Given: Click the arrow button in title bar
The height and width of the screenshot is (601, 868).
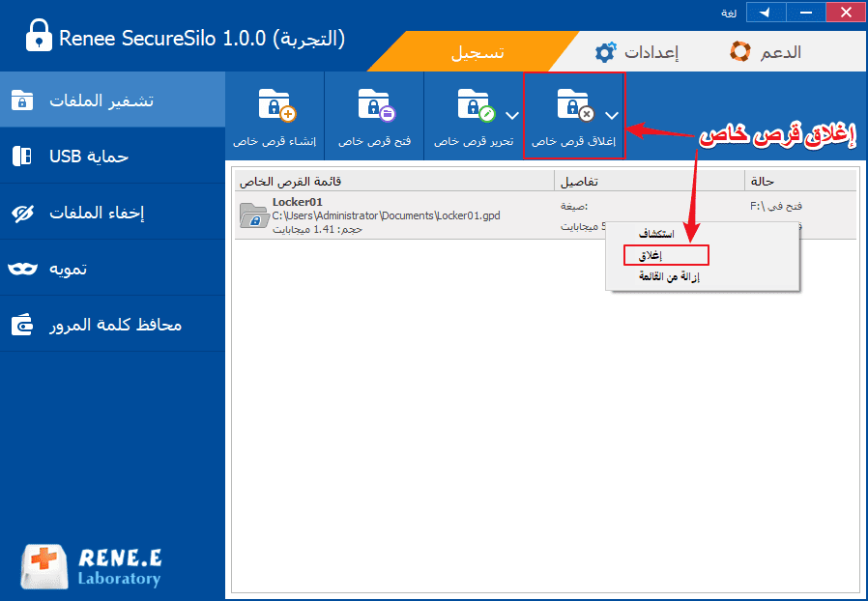Looking at the screenshot, I should 766,12.
